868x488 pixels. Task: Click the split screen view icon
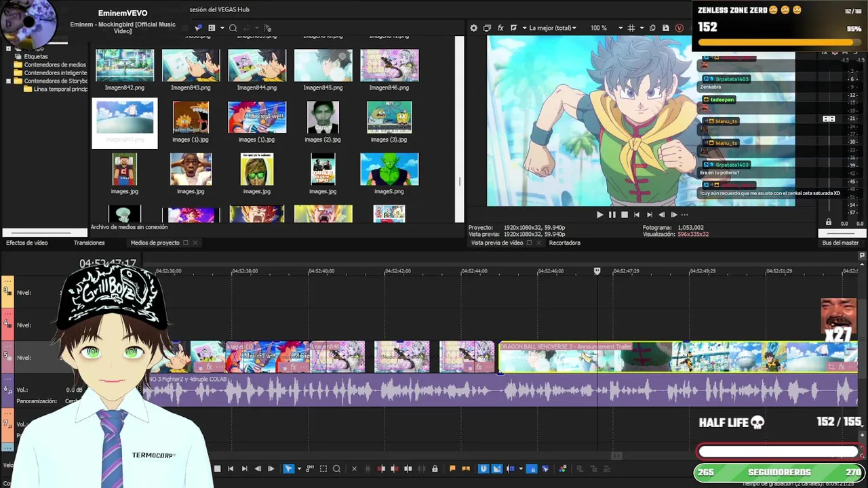[513, 28]
